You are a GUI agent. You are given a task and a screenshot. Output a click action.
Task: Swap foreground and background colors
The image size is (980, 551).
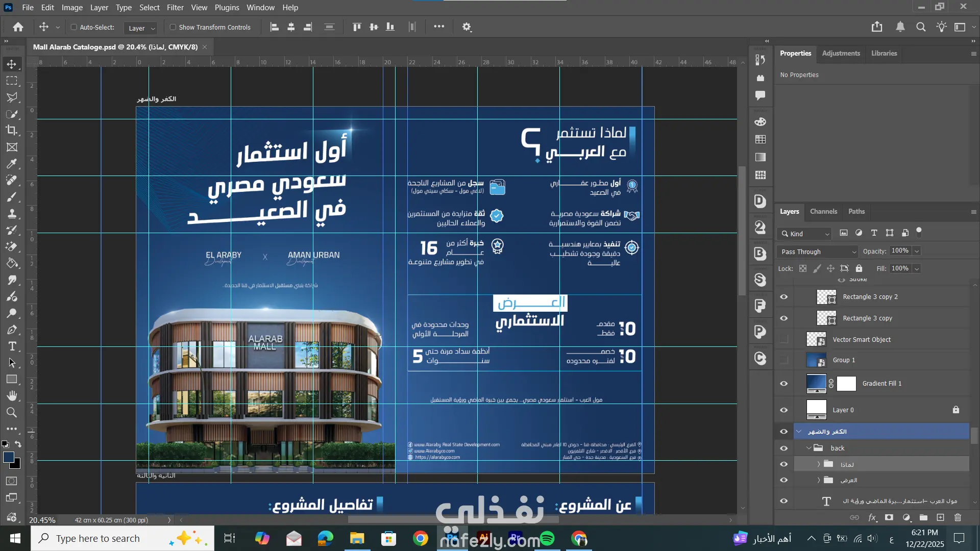click(18, 444)
